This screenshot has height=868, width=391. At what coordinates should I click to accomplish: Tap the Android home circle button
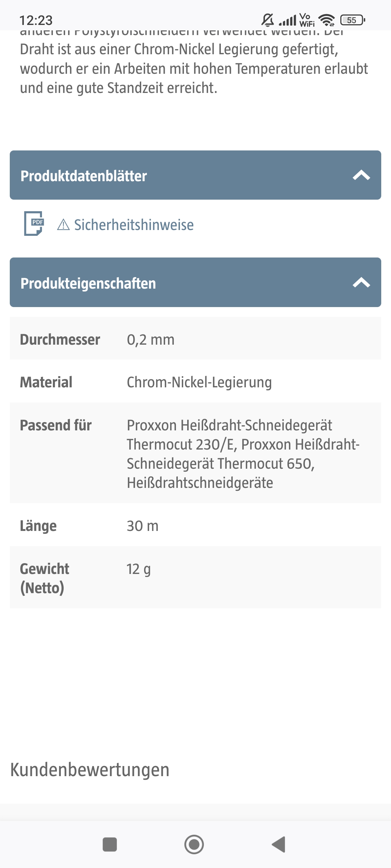(194, 844)
